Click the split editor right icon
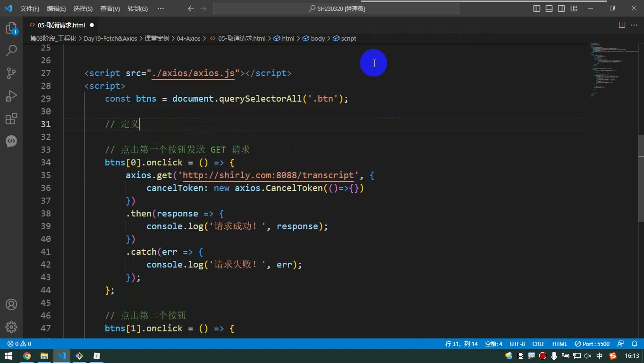 point(622,25)
